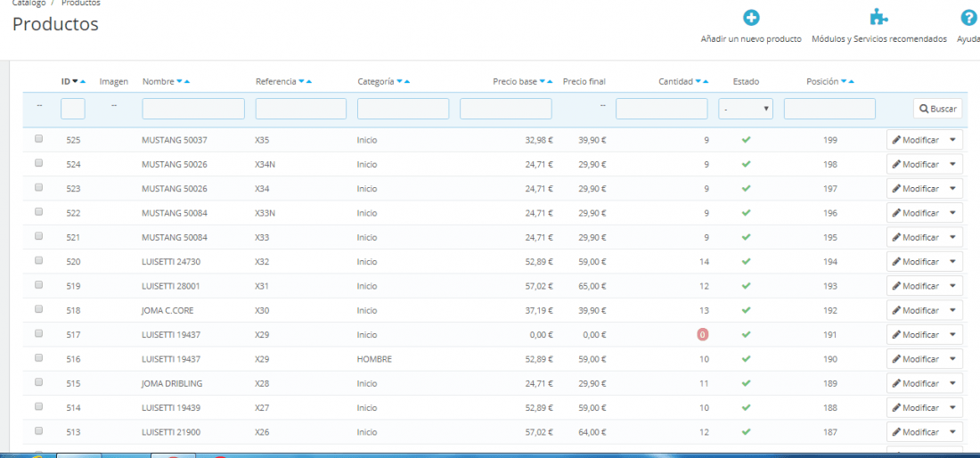This screenshot has width=980, height=458.
Task: Toggle status checkmark for JOMA DRIBLING
Action: [x=746, y=383]
